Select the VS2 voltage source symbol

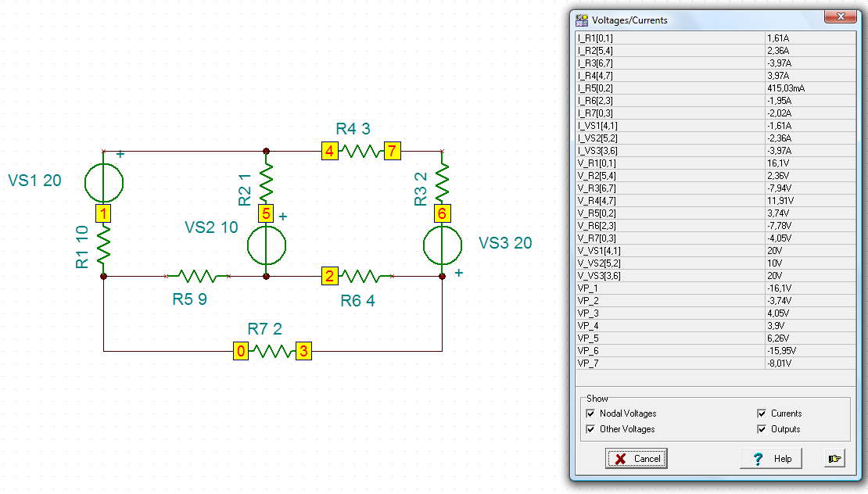tap(267, 245)
